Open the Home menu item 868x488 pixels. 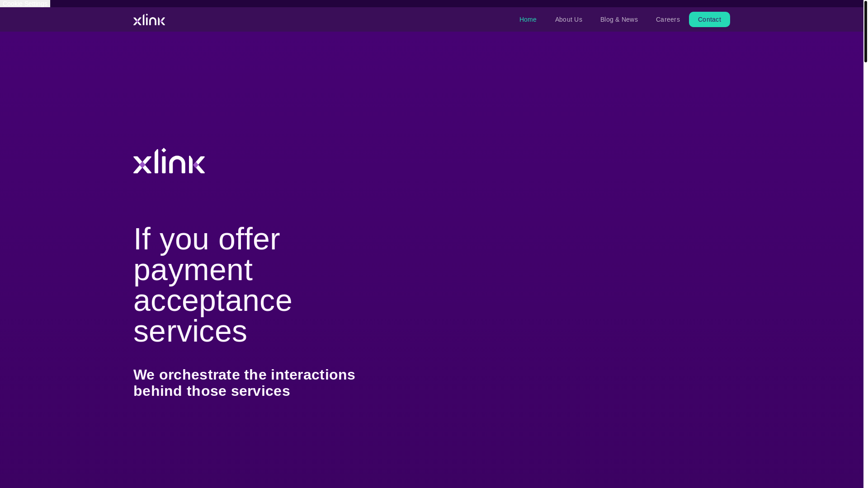pyautogui.click(x=528, y=19)
